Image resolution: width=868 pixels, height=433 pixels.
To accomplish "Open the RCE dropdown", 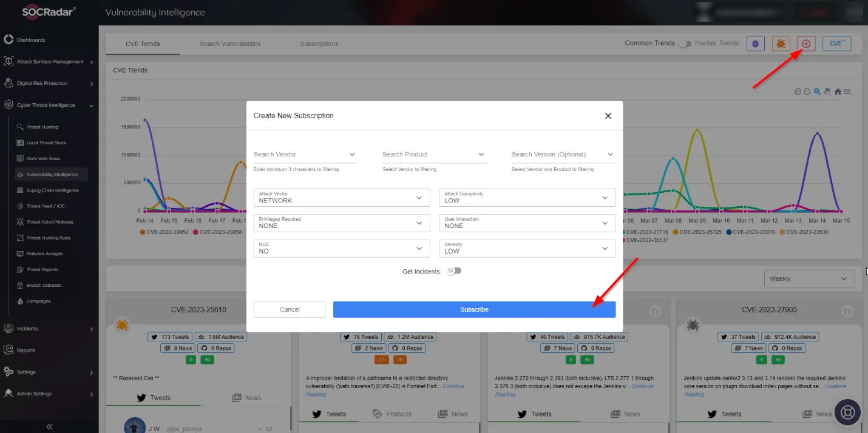I will click(x=342, y=248).
